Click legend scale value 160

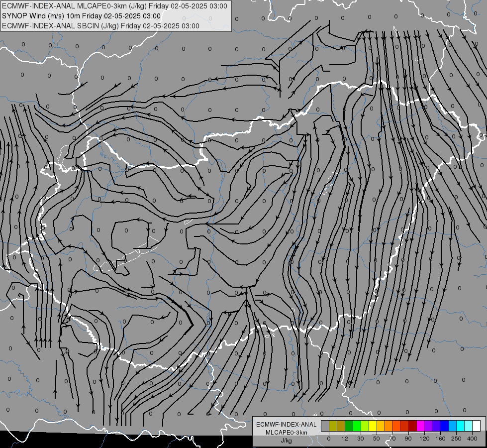(x=440, y=439)
